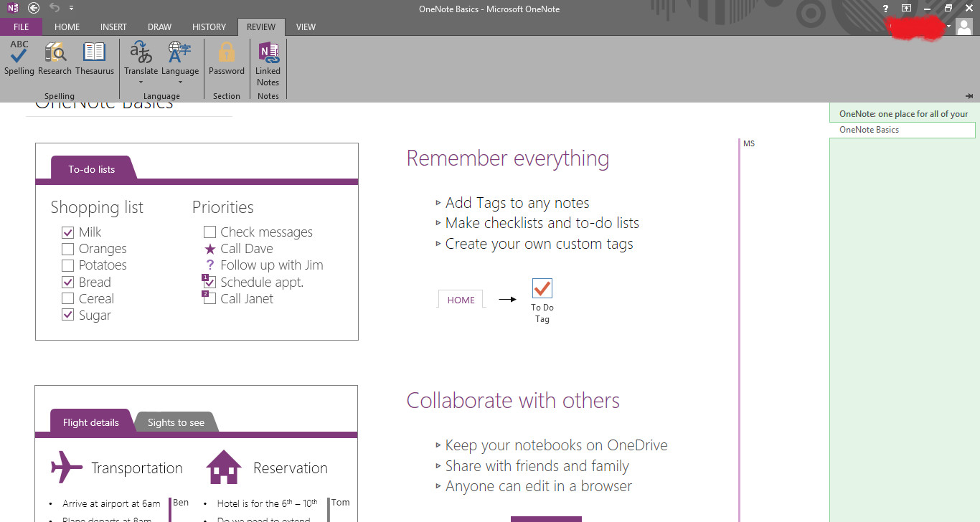Switch to the INSERT ribbon tab

tap(113, 27)
